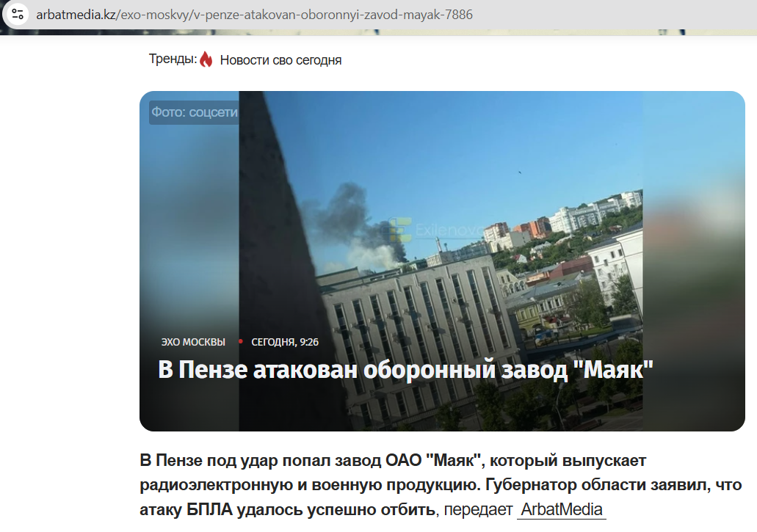Click lead paragraph starting "В Пензе под удар"

[441, 485]
